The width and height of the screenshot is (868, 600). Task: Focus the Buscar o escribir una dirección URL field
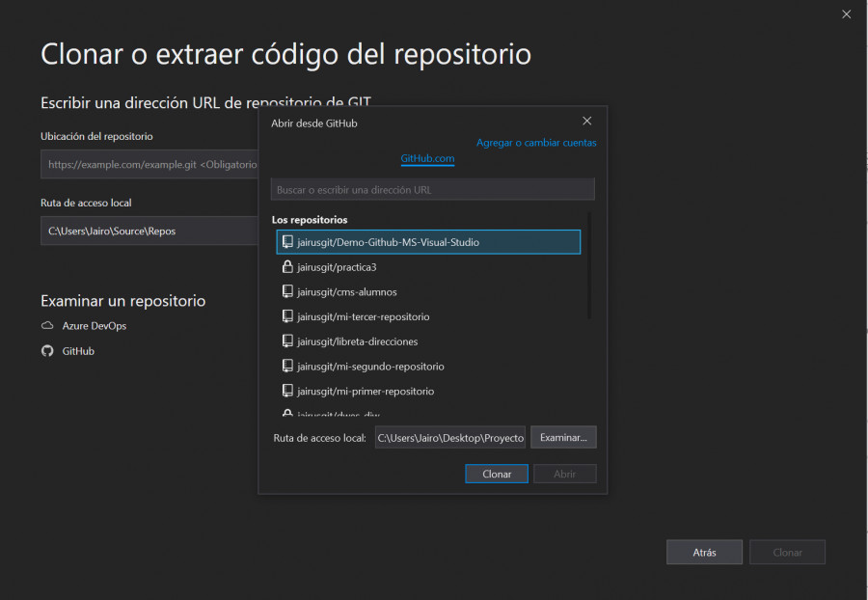433,189
